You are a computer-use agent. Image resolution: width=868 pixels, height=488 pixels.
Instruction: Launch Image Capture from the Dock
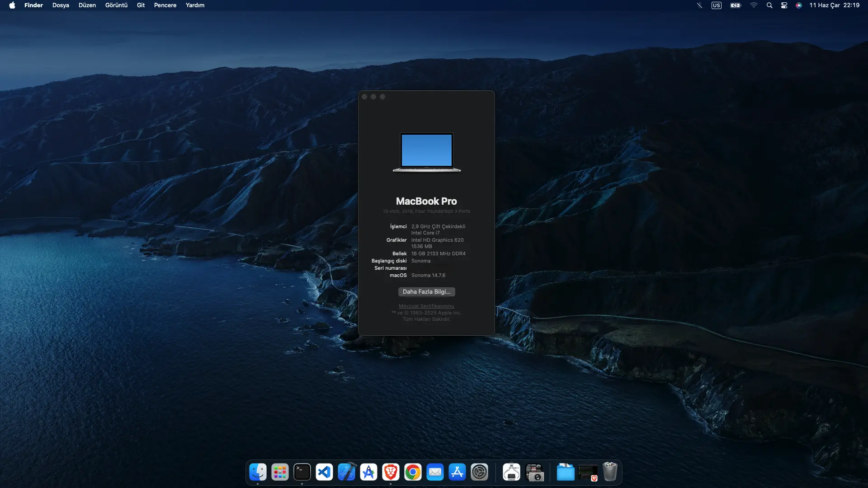tap(534, 472)
